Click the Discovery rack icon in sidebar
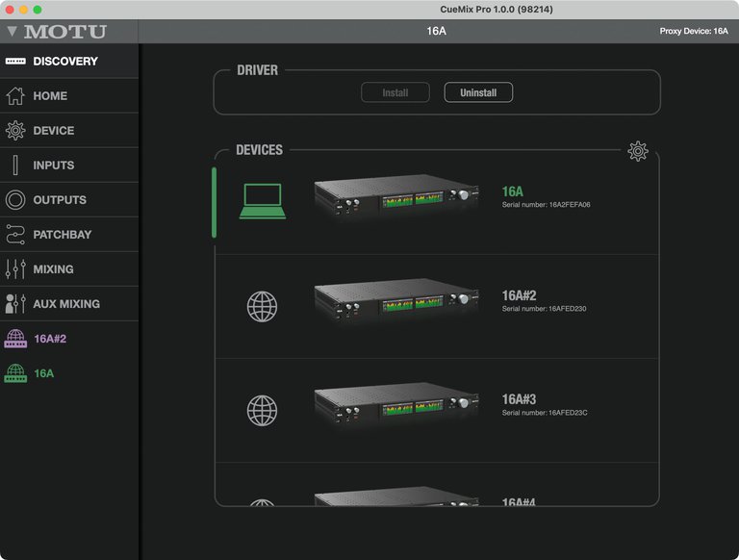The height and width of the screenshot is (560, 739). [x=15, y=62]
